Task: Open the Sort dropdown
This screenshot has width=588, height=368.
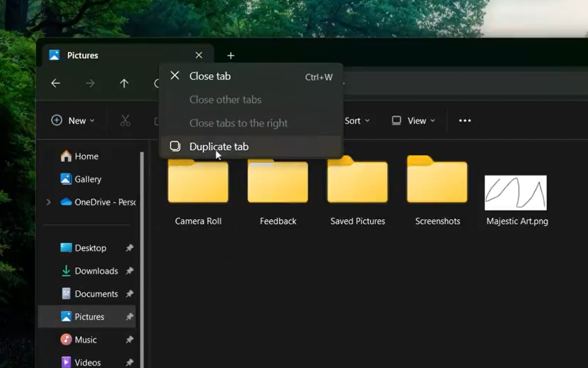Action: click(x=357, y=121)
